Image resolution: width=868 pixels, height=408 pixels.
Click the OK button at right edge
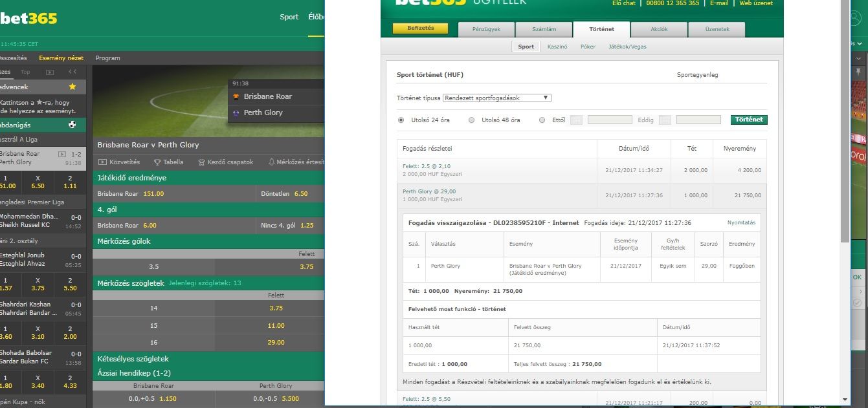click(x=857, y=277)
